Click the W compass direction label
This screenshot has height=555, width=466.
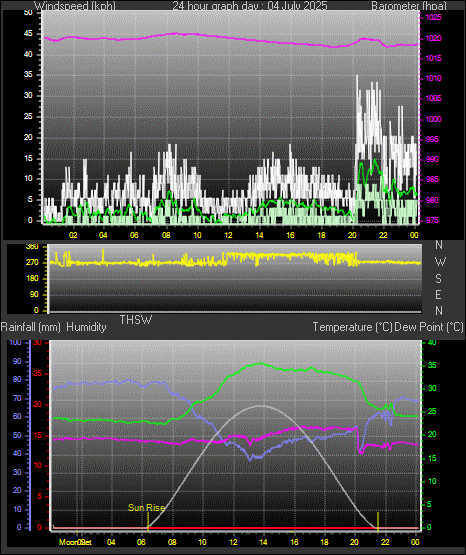pos(440,262)
